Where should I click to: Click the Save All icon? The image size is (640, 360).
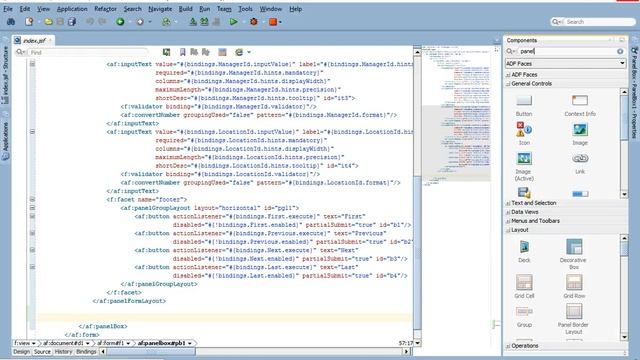tap(72, 22)
